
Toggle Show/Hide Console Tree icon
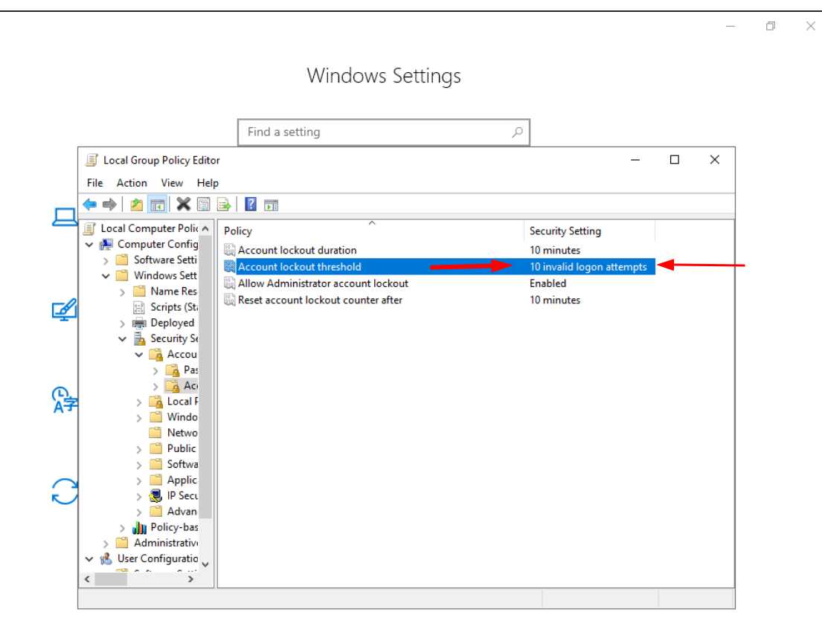157,205
